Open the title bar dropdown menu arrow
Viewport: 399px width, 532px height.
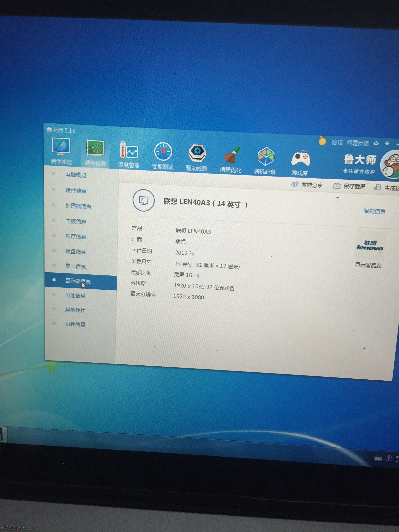click(387, 143)
